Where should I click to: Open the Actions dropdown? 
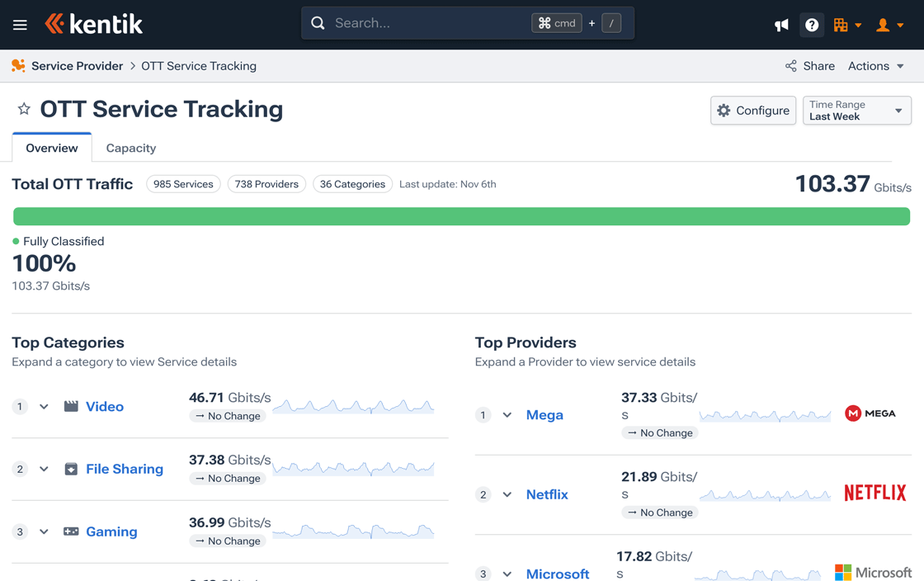coord(874,66)
